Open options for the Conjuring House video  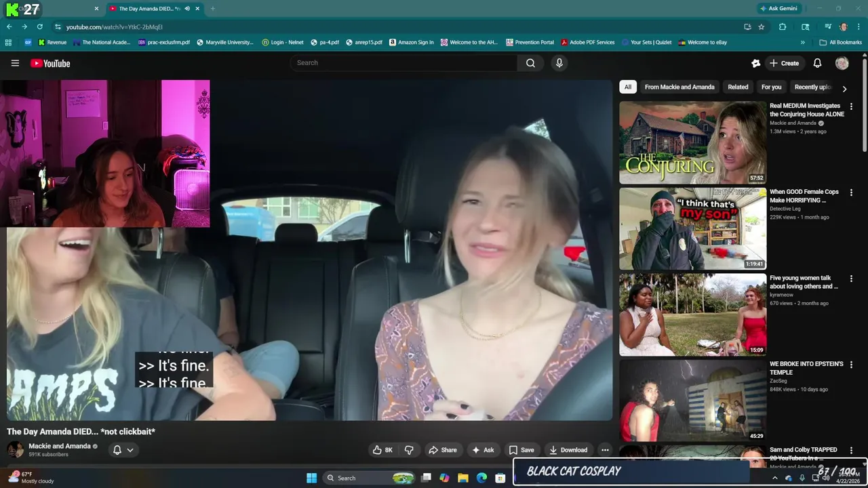[x=851, y=106]
